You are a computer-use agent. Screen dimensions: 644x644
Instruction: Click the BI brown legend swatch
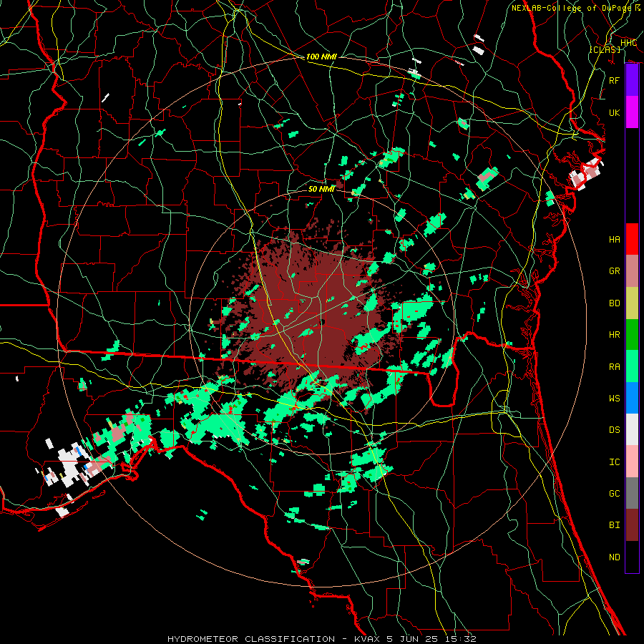[x=632, y=525]
